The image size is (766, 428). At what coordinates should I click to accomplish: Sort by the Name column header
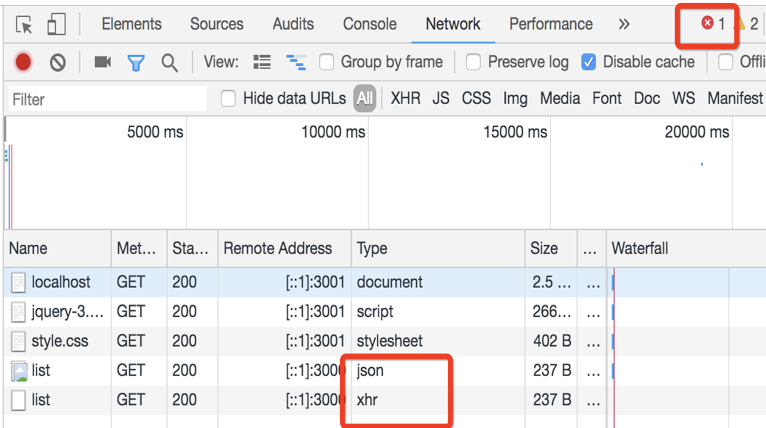click(58, 248)
